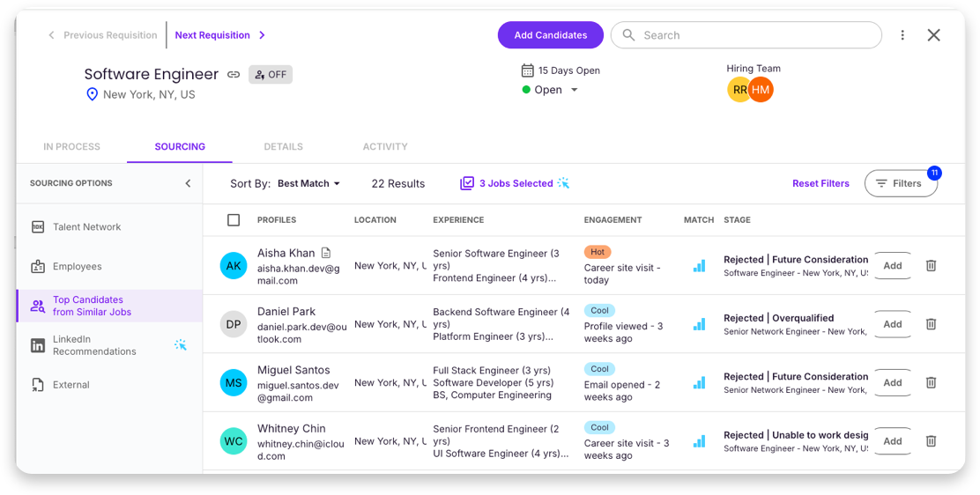The image size is (980, 495).
Task: Switch to the Activity tab
Action: click(385, 147)
